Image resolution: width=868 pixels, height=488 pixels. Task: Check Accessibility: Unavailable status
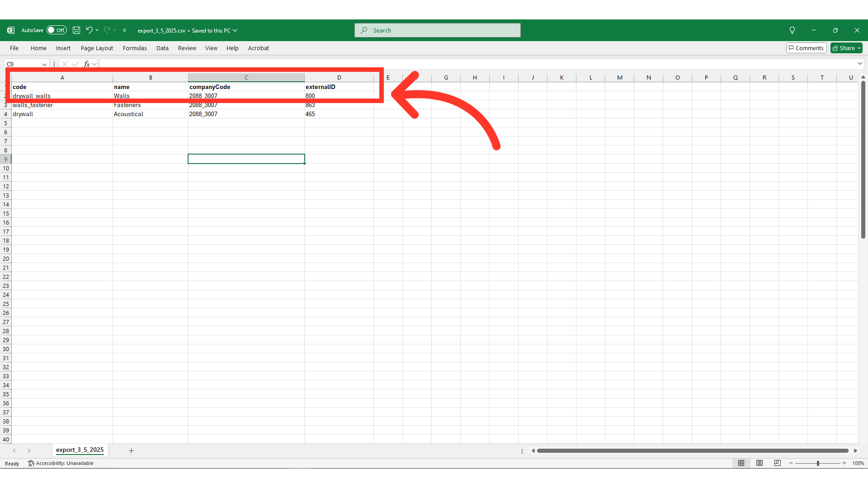(61, 463)
